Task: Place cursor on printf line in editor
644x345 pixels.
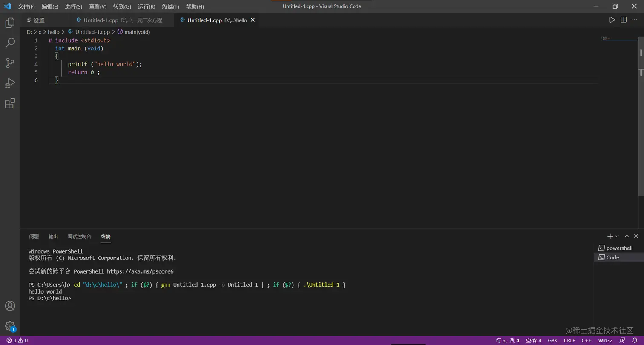Action: (105, 64)
